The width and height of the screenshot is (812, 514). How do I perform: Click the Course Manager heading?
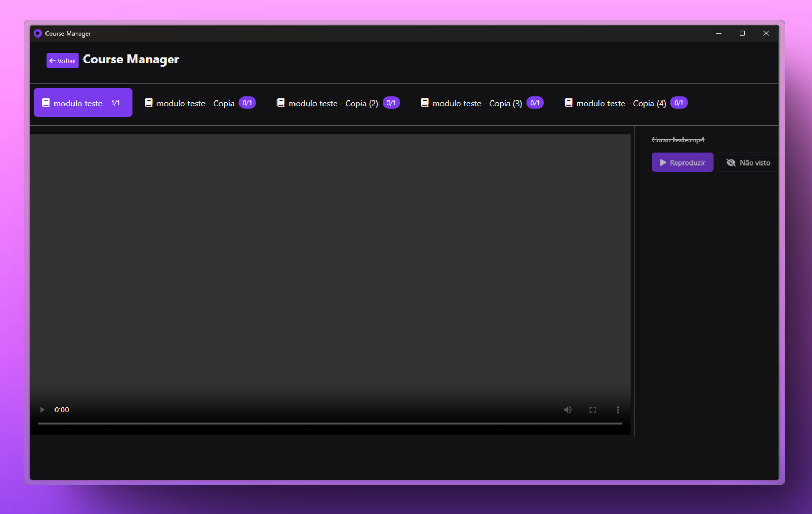coord(131,60)
